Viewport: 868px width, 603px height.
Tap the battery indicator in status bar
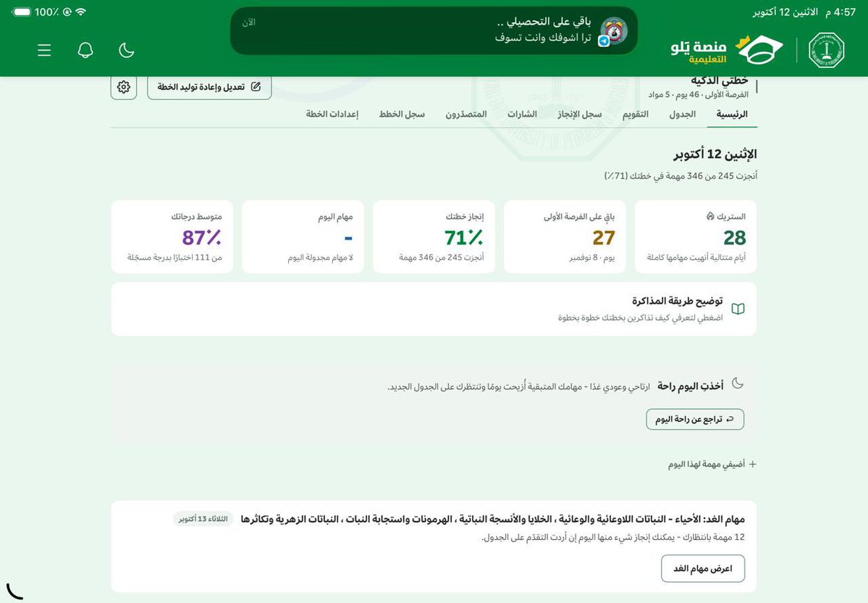(x=21, y=12)
